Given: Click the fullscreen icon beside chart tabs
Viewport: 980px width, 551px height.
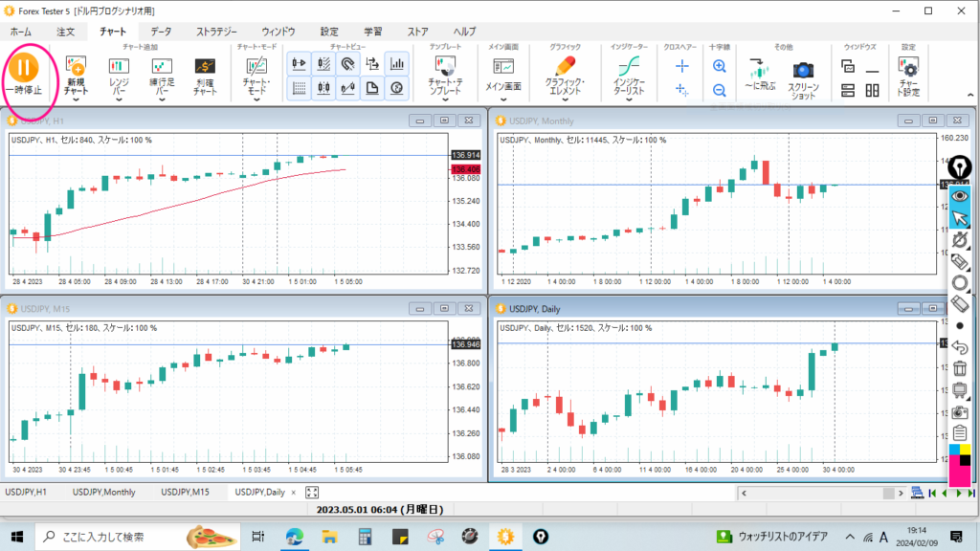Looking at the screenshot, I should (312, 493).
